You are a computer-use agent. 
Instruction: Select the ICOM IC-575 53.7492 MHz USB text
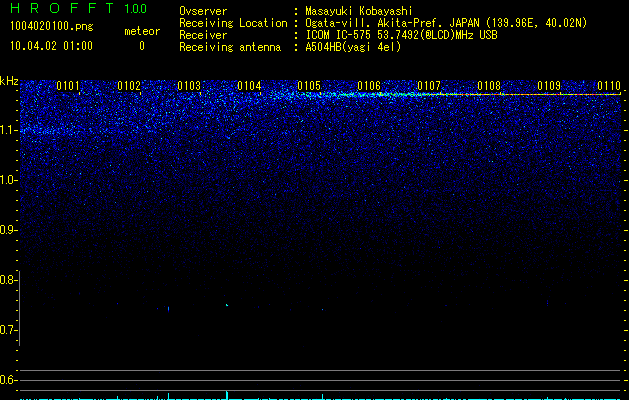401,35
